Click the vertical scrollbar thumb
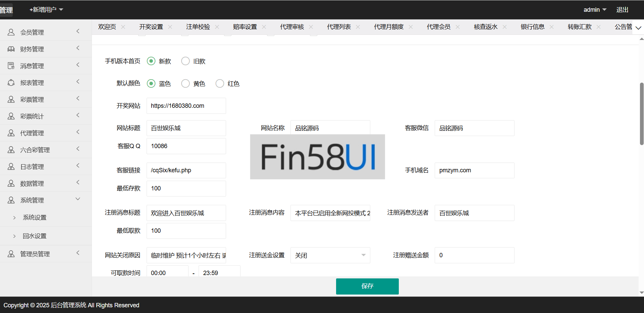The width and height of the screenshot is (644, 313). [641, 114]
